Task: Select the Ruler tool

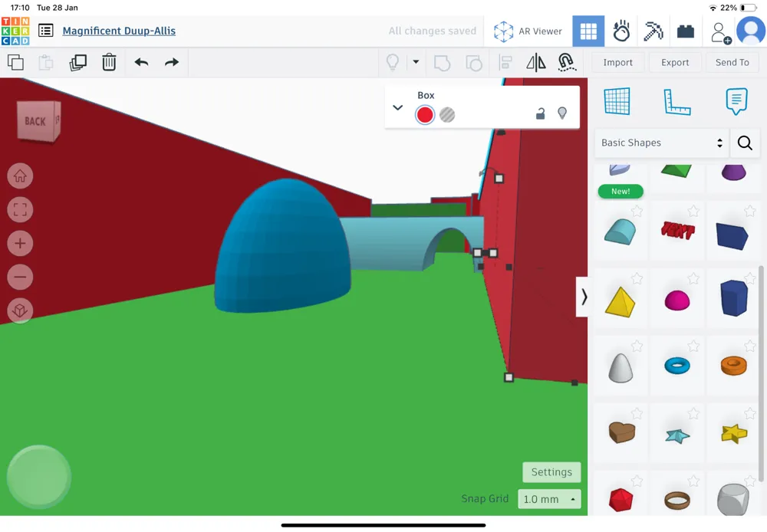Action: click(677, 100)
